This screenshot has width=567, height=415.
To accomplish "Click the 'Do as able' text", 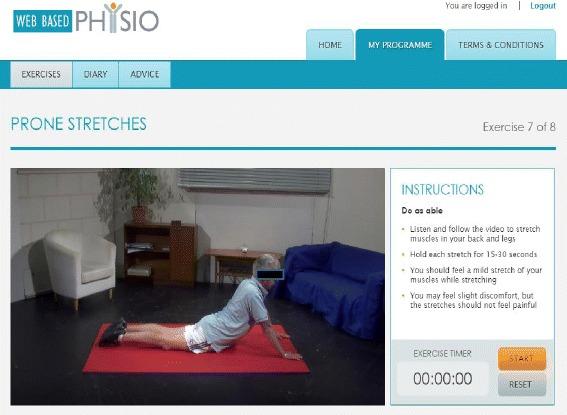I will (422, 211).
